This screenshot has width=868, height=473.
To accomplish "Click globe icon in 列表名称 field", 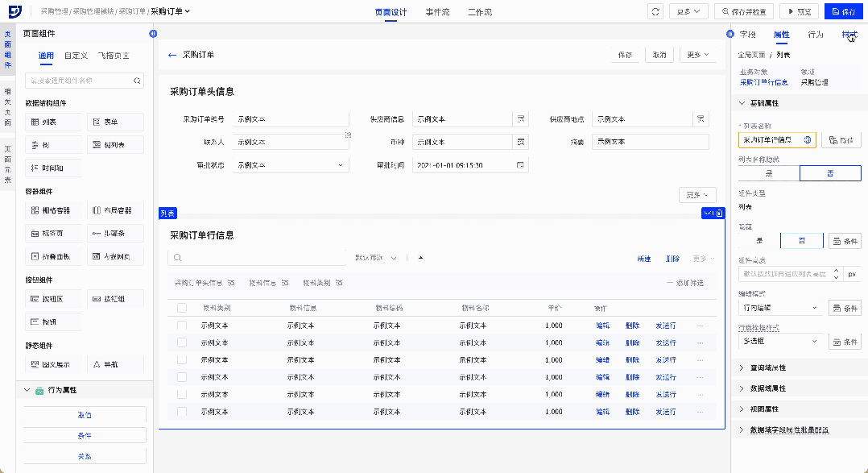I will (x=807, y=139).
